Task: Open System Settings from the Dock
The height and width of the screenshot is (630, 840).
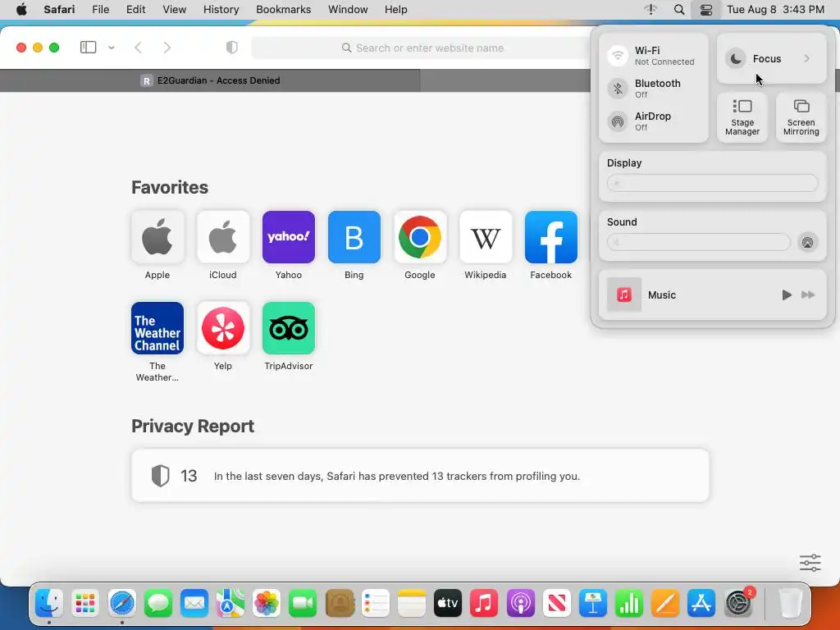Action: point(737,603)
